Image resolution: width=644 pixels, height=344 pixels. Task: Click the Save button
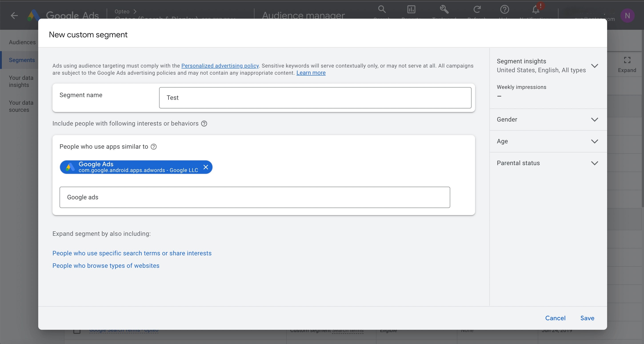pyautogui.click(x=587, y=318)
